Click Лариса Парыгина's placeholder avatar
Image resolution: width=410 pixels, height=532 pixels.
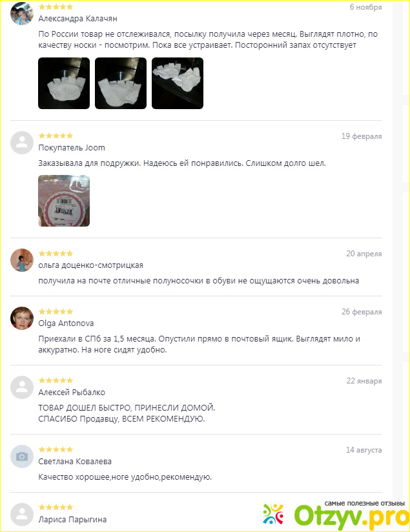pos(22,515)
